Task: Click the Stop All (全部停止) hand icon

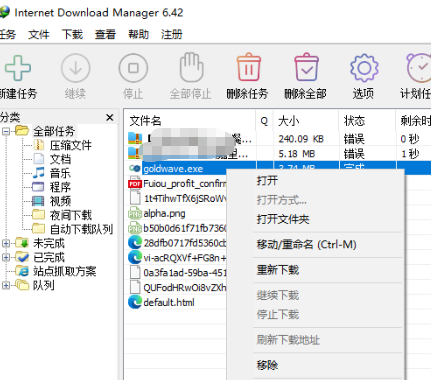Action: [191, 67]
